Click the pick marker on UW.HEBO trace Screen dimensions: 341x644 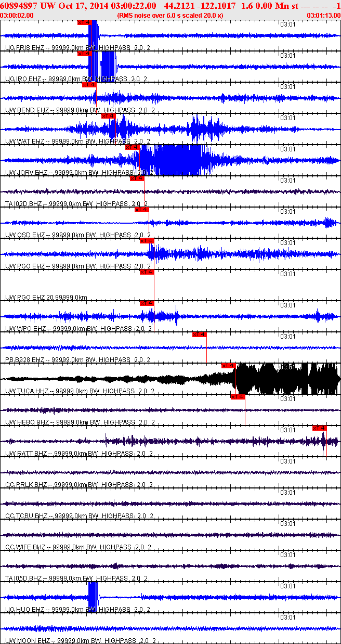[x=238, y=396]
